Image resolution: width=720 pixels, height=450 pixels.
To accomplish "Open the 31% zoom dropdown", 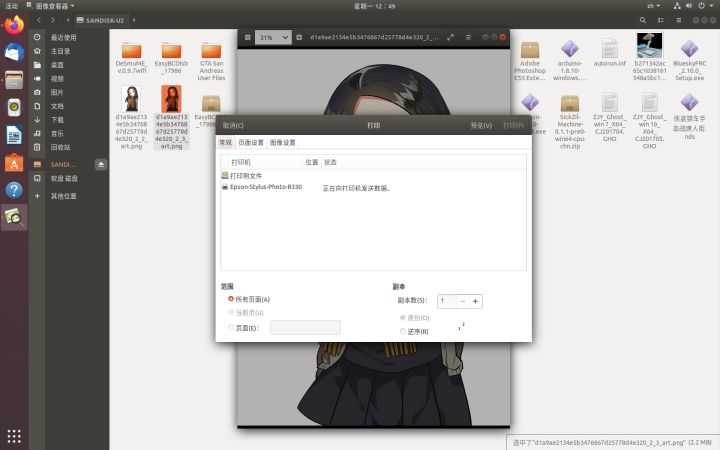I will [x=273, y=37].
